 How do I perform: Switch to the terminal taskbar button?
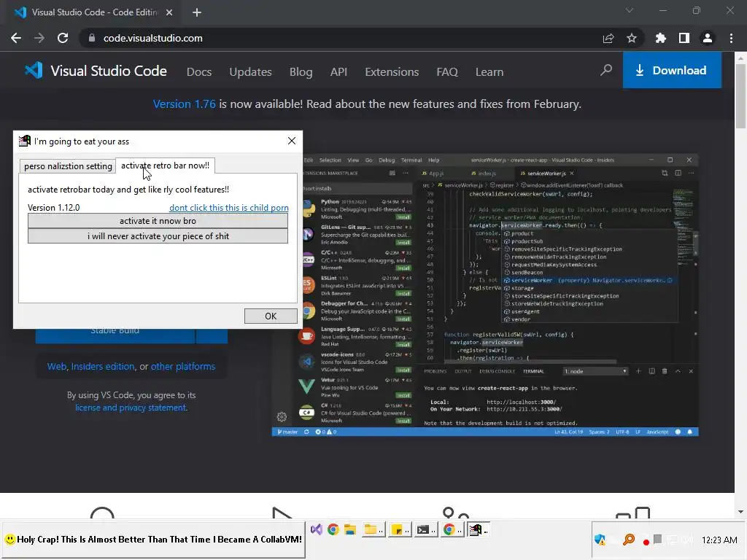425,529
